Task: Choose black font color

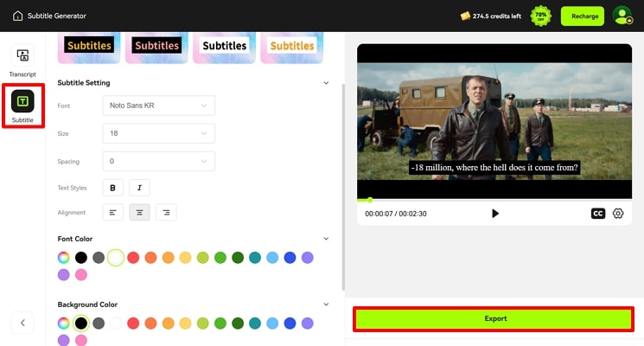Action: click(81, 258)
